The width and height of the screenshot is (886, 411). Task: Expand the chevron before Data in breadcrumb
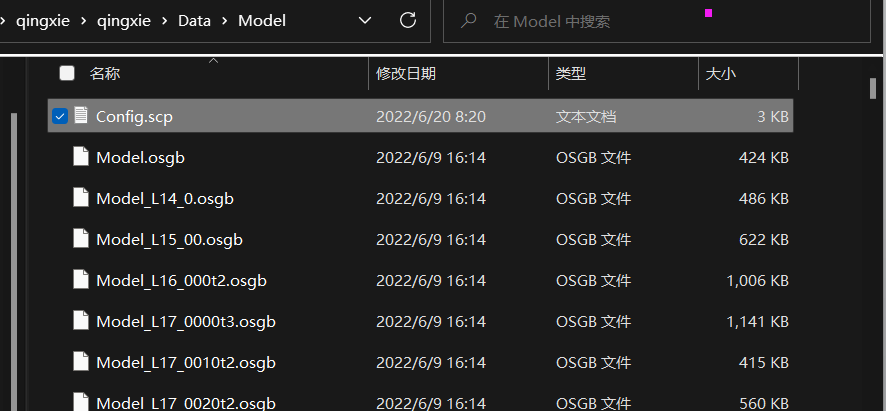coord(164,21)
